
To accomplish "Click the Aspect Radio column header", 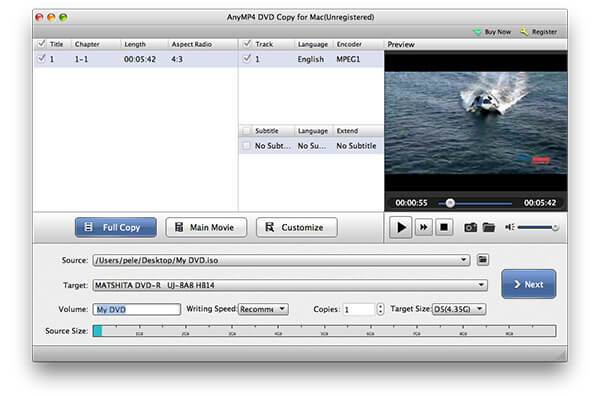I will [191, 44].
